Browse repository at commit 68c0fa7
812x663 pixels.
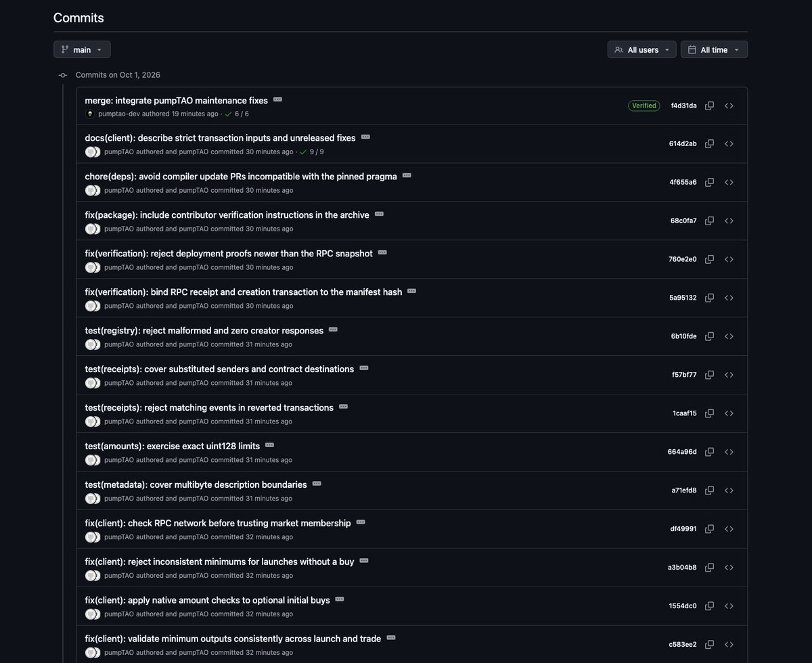click(729, 221)
